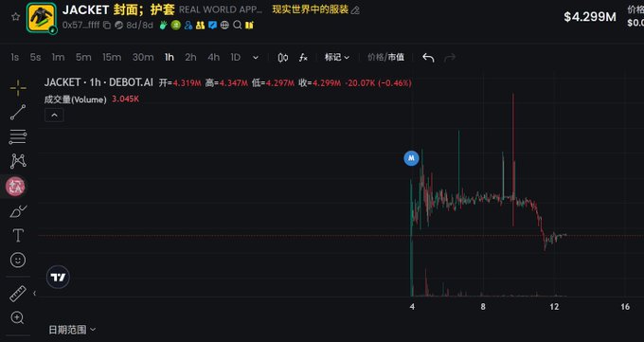Viewport: 644px width, 342px height.
Task: Select the zoom-in tool
Action: tap(17, 317)
